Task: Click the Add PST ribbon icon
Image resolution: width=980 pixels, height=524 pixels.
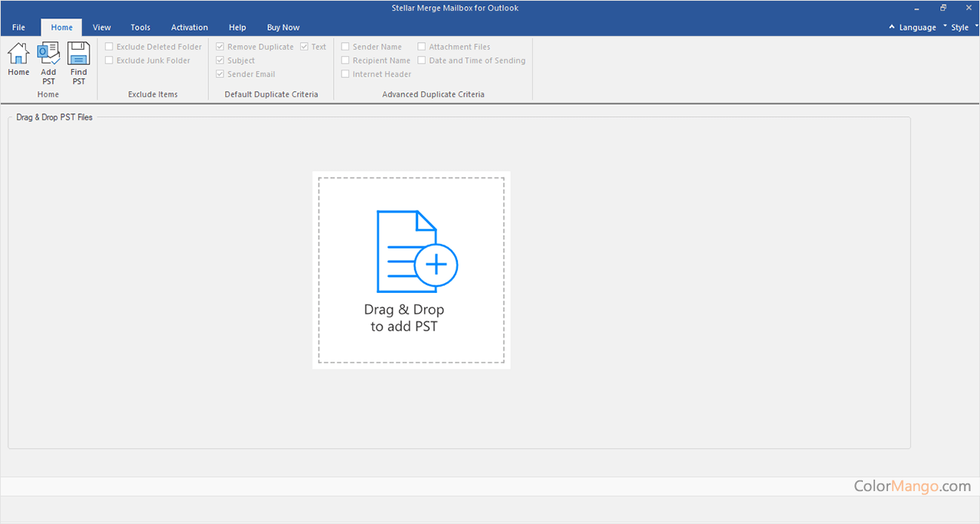Action: (x=48, y=63)
